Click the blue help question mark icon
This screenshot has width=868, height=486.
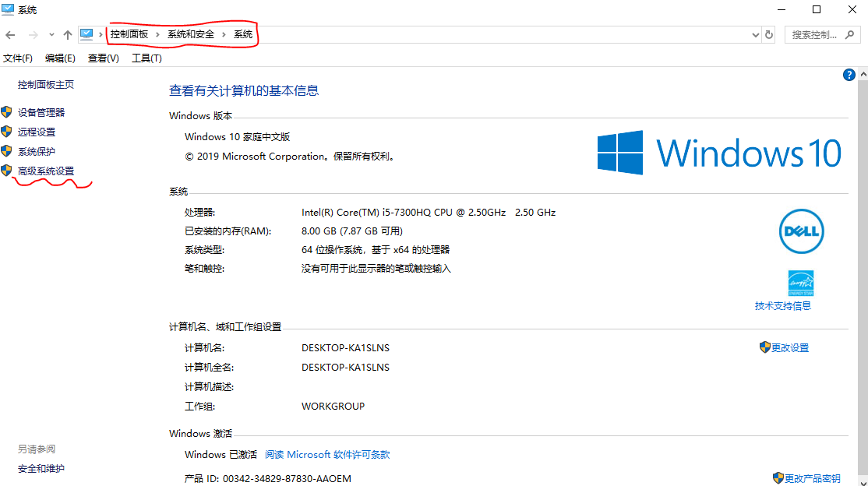(x=849, y=75)
